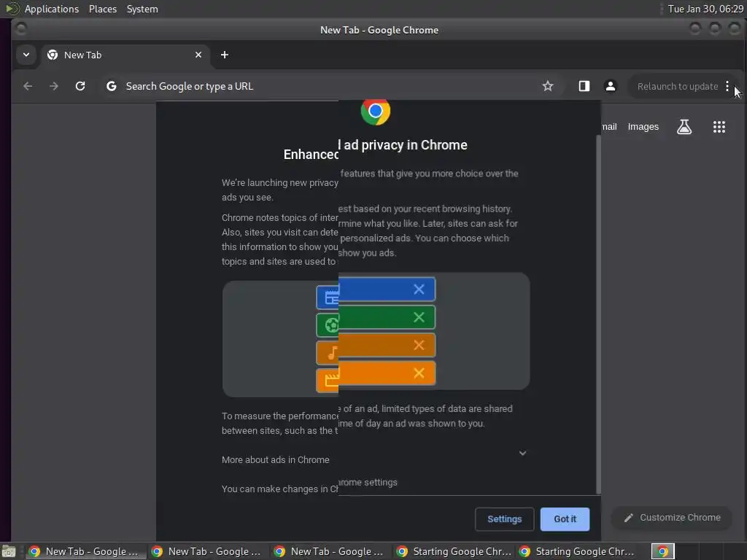Image resolution: width=747 pixels, height=560 pixels.
Task: Click the last Chrome icon taskbar entry
Action: click(663, 551)
